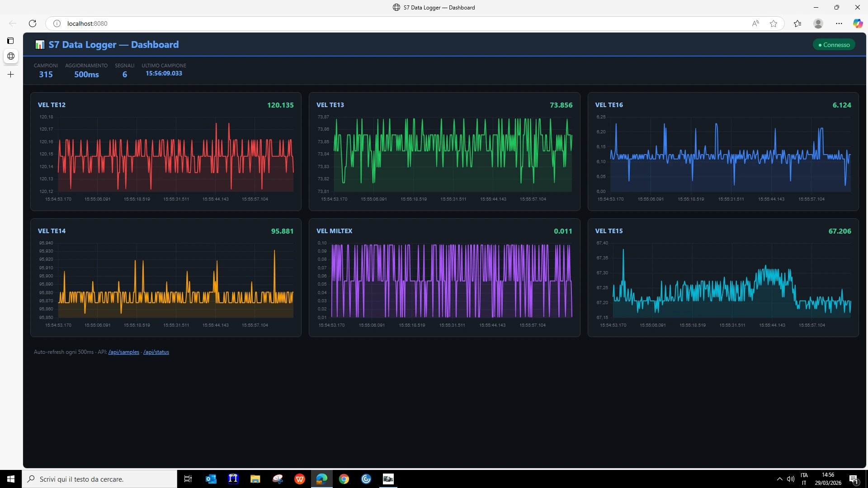Click the VEL TE13 value 73.856
868x488 pixels.
click(x=561, y=105)
